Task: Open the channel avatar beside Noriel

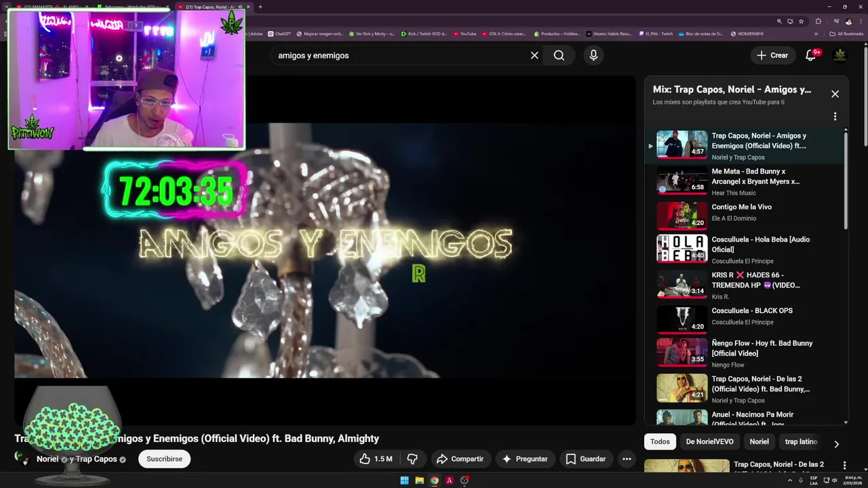Action: tap(22, 459)
